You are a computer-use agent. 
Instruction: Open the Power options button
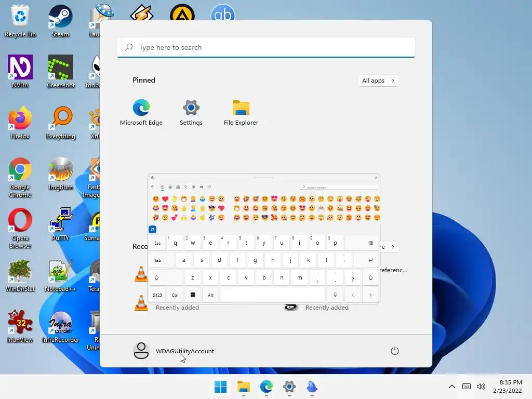click(x=395, y=351)
